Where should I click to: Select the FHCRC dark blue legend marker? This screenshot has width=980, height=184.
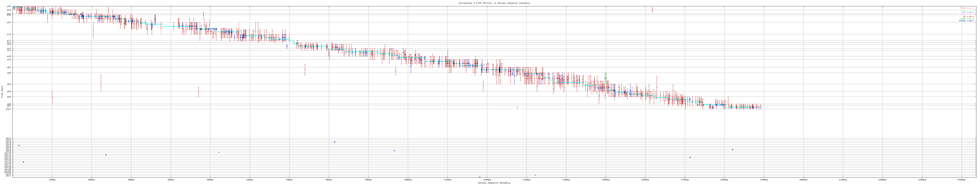pyautogui.click(x=970, y=21)
